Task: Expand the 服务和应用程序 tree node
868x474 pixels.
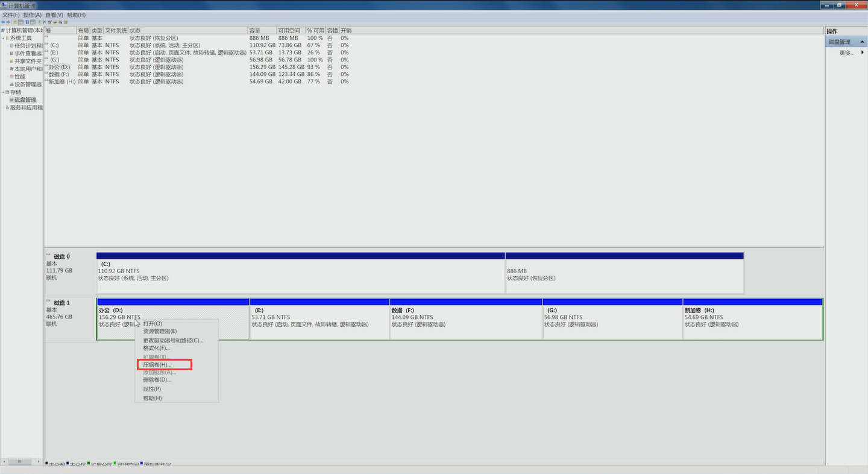Action: 3,107
